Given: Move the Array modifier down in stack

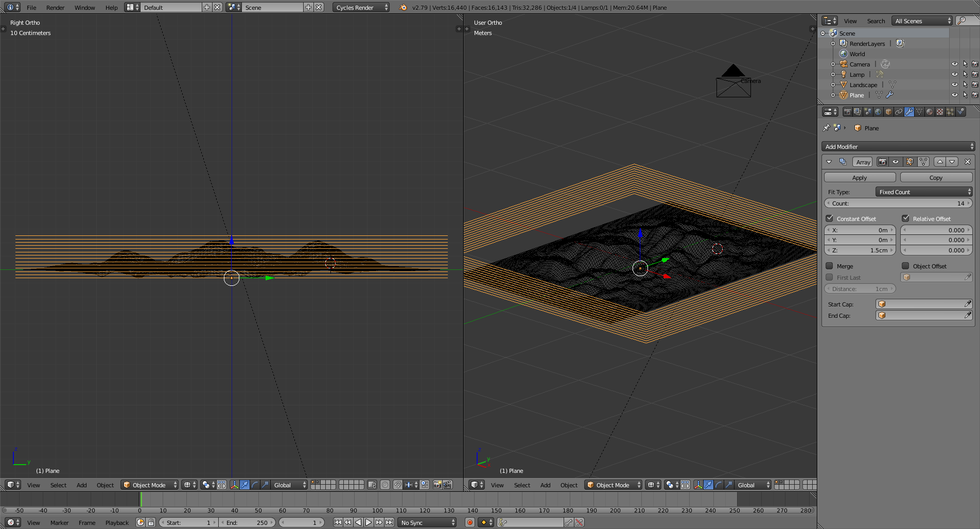Looking at the screenshot, I should tap(952, 162).
